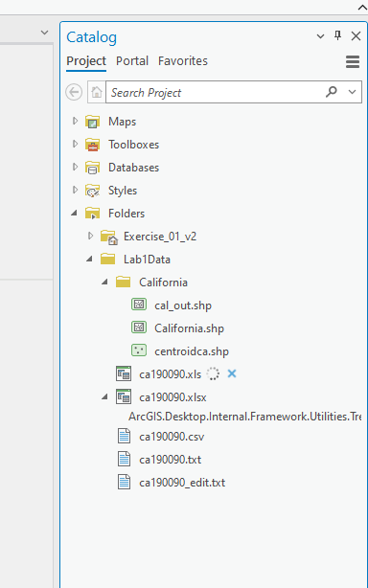Collapse the Lab1Data folder
The width and height of the screenshot is (368, 588).
pos(90,259)
